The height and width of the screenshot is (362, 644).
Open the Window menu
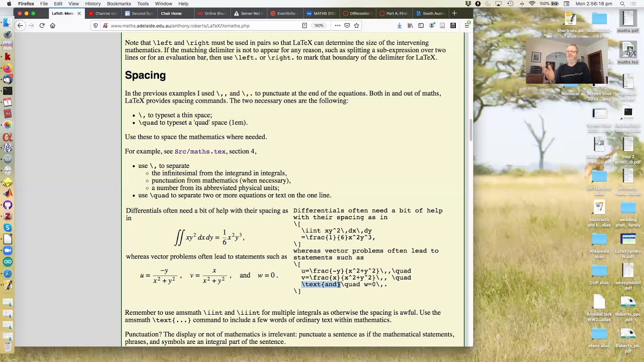pyautogui.click(x=164, y=4)
